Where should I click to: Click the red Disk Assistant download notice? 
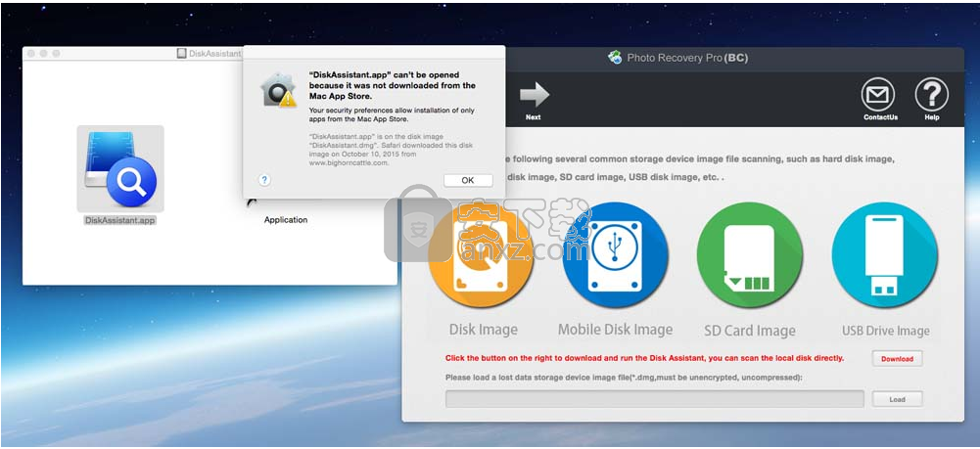coord(644,358)
